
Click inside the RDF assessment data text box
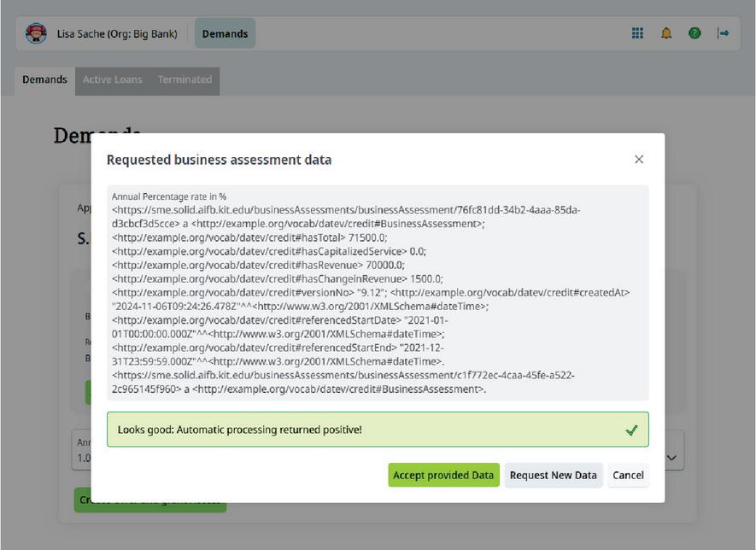click(377, 292)
